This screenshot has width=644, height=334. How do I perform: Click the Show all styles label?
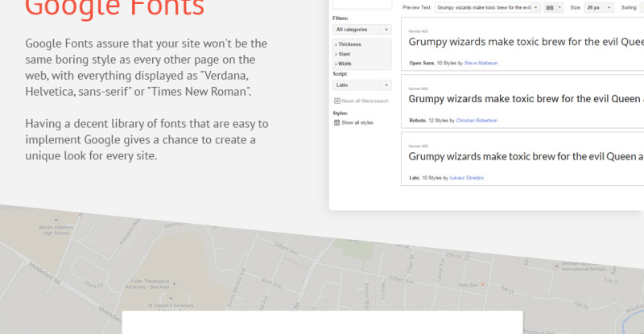pyautogui.click(x=357, y=123)
